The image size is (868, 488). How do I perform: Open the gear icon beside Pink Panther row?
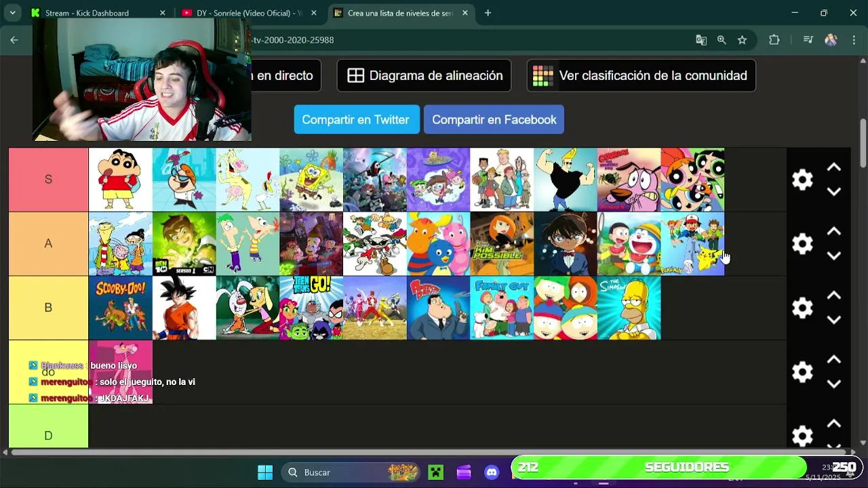tap(802, 371)
